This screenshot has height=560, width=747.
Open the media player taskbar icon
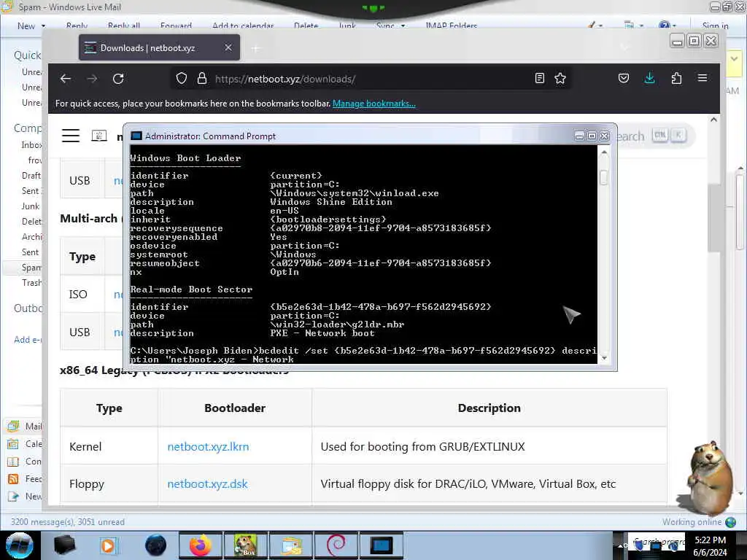108,545
